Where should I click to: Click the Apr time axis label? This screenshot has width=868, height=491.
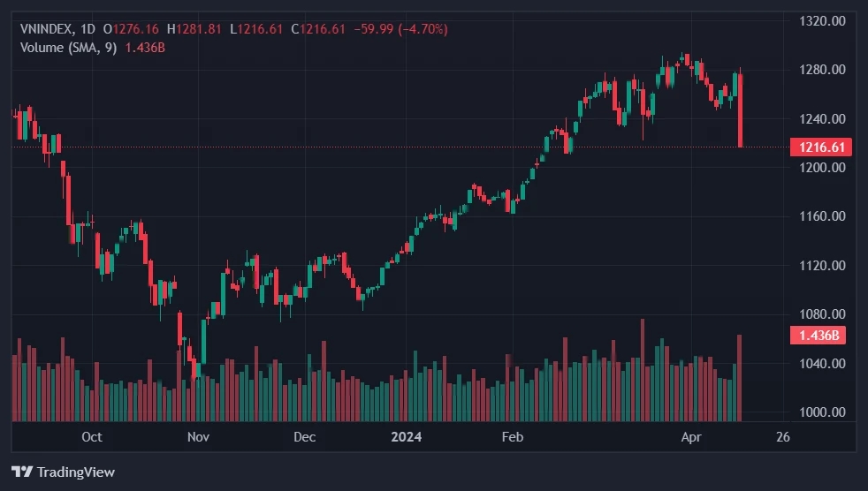coord(691,437)
